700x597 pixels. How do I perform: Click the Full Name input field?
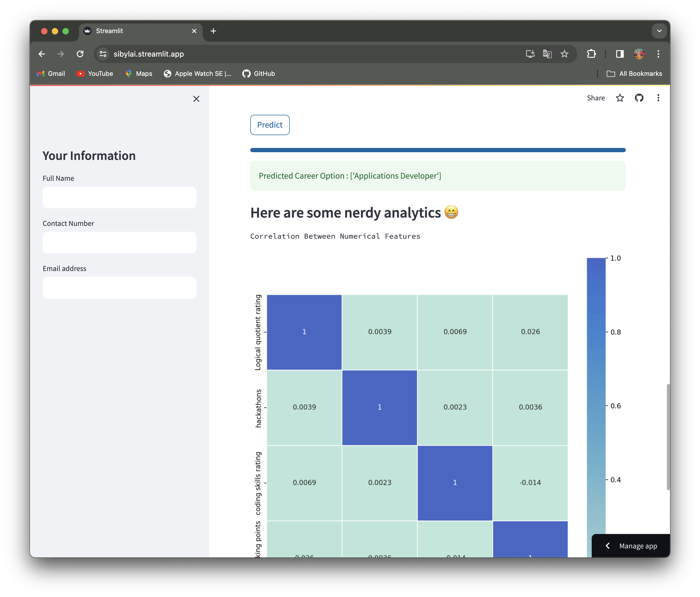pyautogui.click(x=119, y=197)
